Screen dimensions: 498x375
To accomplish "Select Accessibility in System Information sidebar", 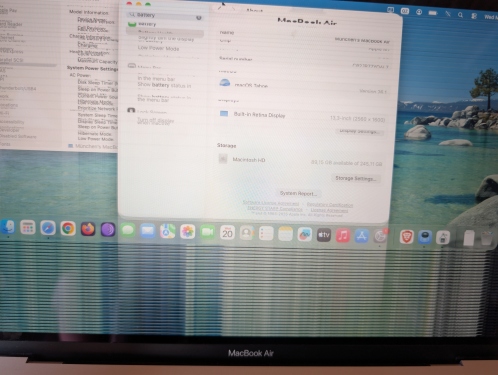I will (12, 122).
